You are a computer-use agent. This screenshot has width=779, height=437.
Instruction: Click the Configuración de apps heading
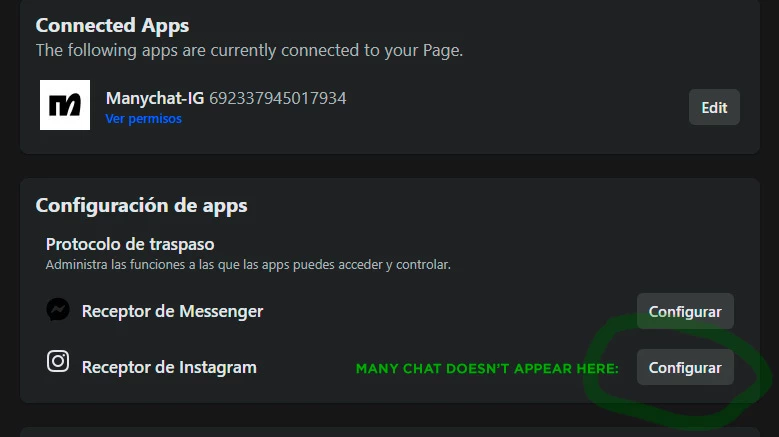pyautogui.click(x=142, y=206)
